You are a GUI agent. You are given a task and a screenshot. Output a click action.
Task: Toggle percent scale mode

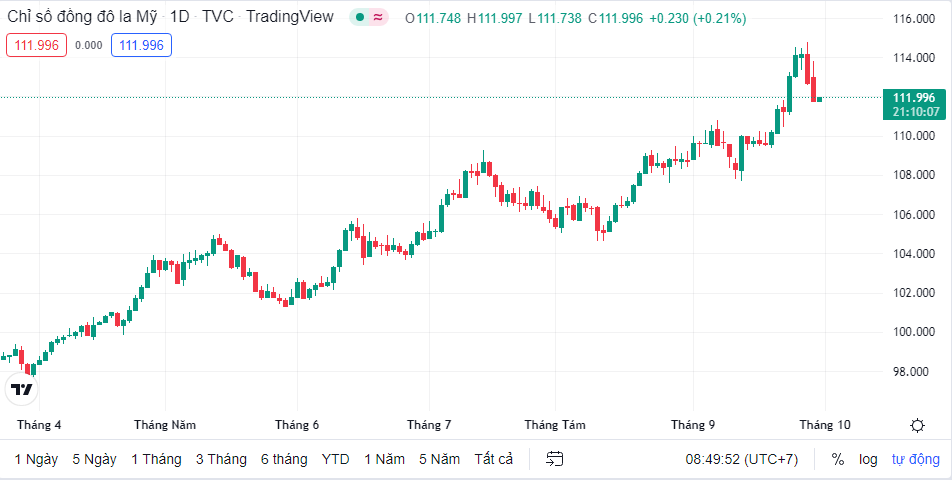click(837, 459)
